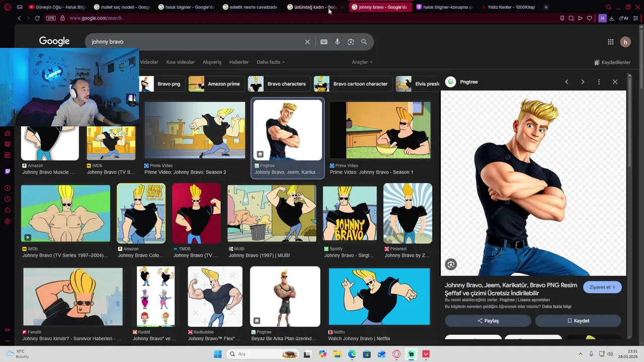
Task: Open History clock icon in sidebar
Action: pyautogui.click(x=7, y=199)
